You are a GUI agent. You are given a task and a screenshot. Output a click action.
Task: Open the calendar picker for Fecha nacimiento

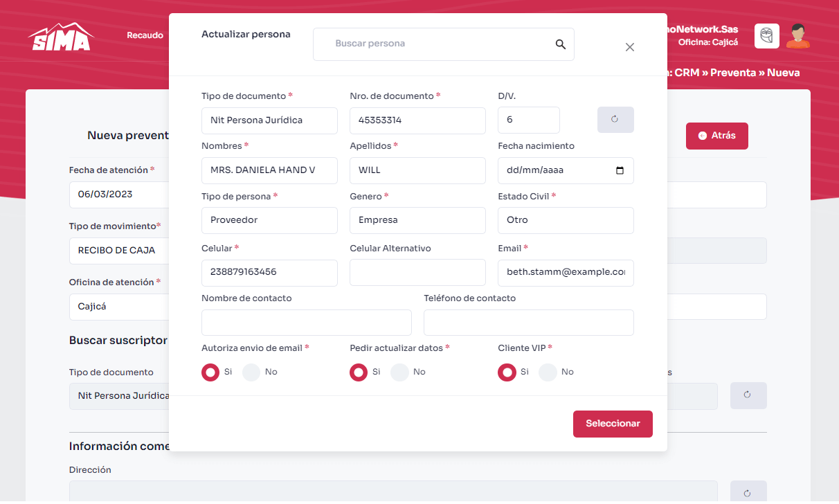pos(620,170)
